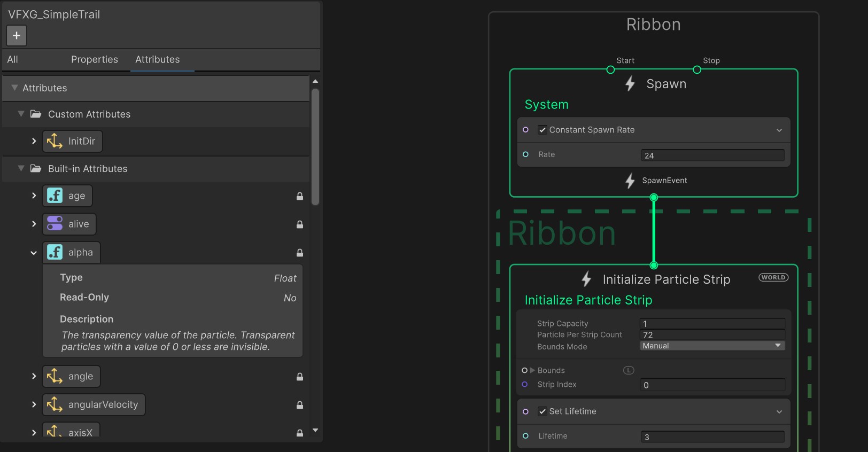Click the vector icon next to InitDir

pyautogui.click(x=55, y=141)
